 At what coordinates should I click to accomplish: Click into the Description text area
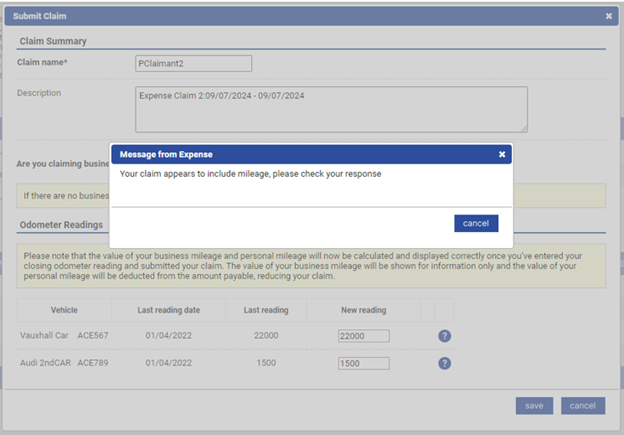[x=332, y=109]
